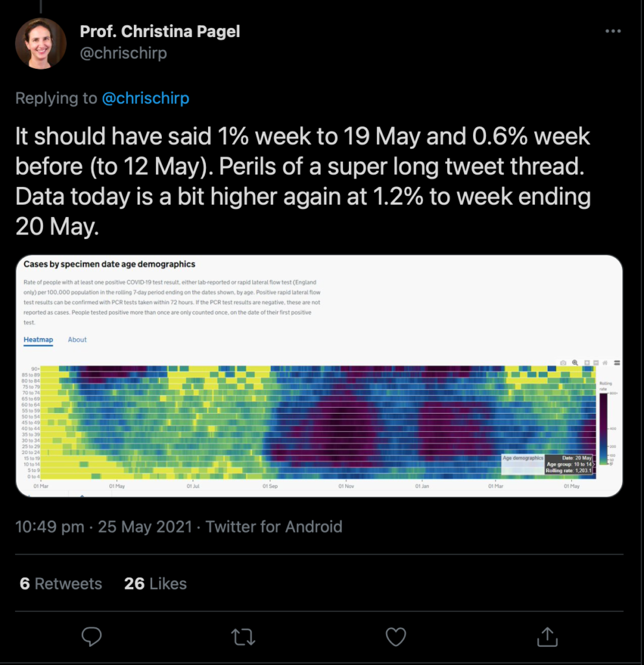644x665 pixels.
Task: Open the tweet's three-dot more options menu
Action: tap(613, 31)
